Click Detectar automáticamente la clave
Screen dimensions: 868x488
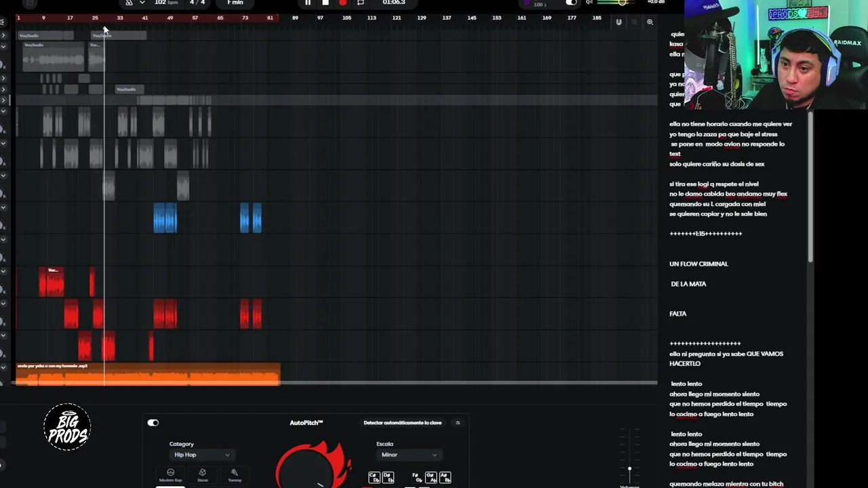(402, 423)
